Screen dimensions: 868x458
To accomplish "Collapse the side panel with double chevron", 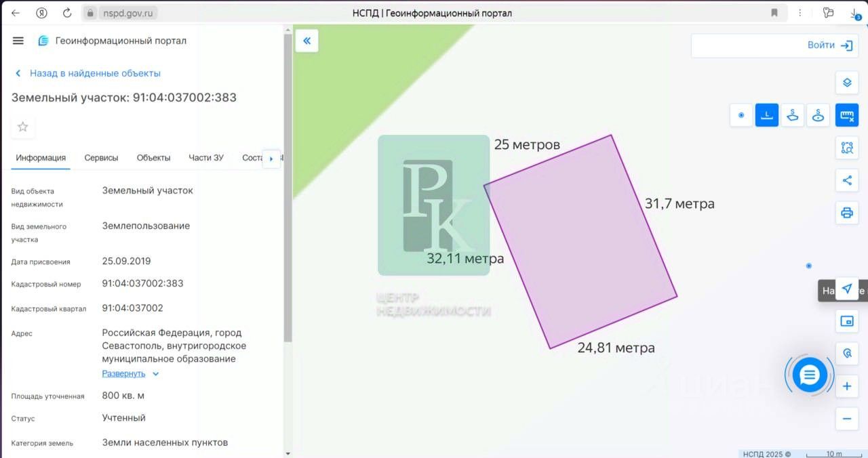I will (307, 41).
